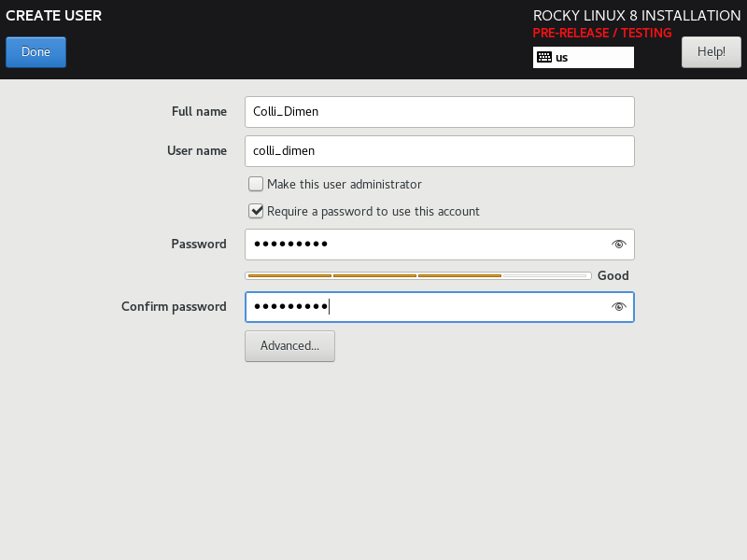Image resolution: width=747 pixels, height=560 pixels.
Task: Open the Help! documentation button
Action: 712,52
